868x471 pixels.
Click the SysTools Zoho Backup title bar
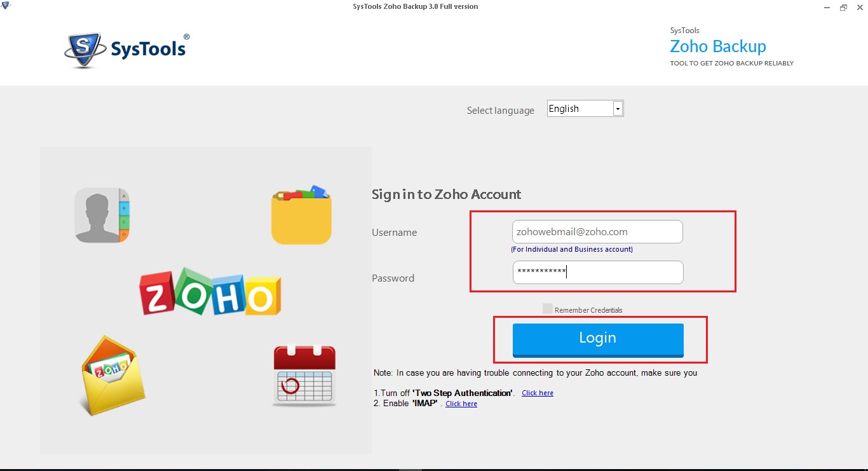[x=416, y=6]
